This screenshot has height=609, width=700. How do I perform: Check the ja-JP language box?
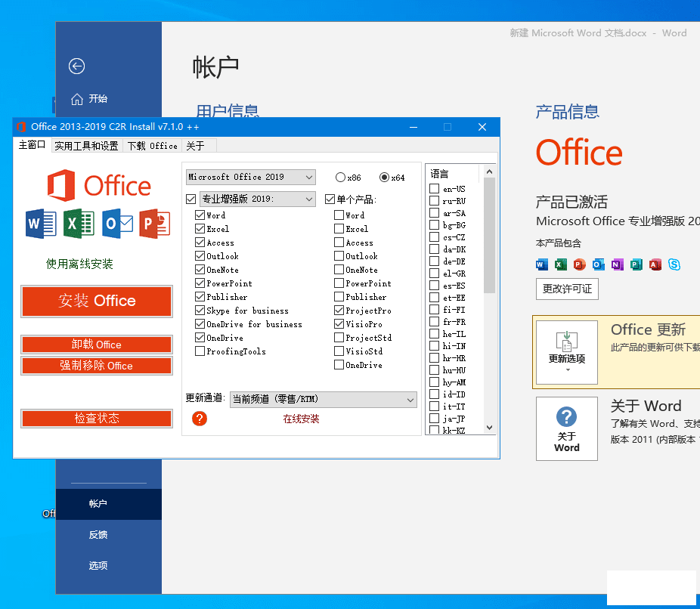coord(434,418)
